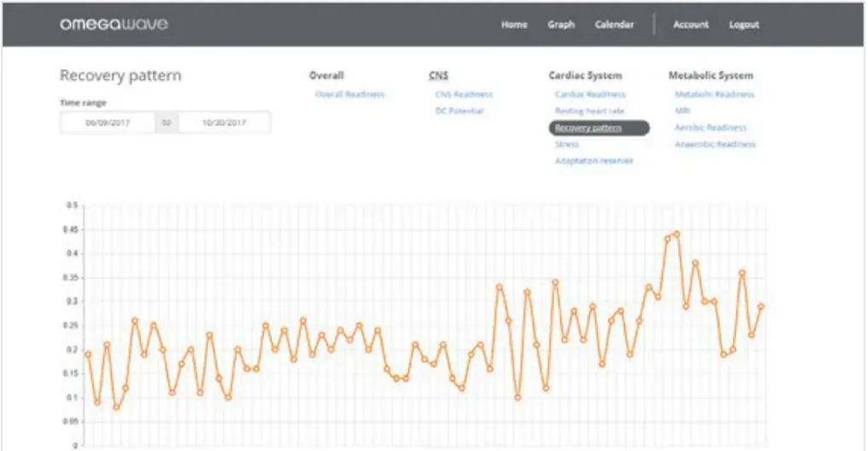Screen dimensions: 868x451
Task: Open the CNS Readiness graph link
Action: point(464,94)
